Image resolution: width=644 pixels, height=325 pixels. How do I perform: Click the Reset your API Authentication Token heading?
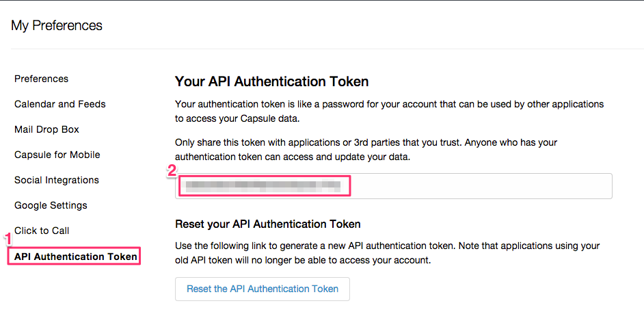pyautogui.click(x=267, y=224)
